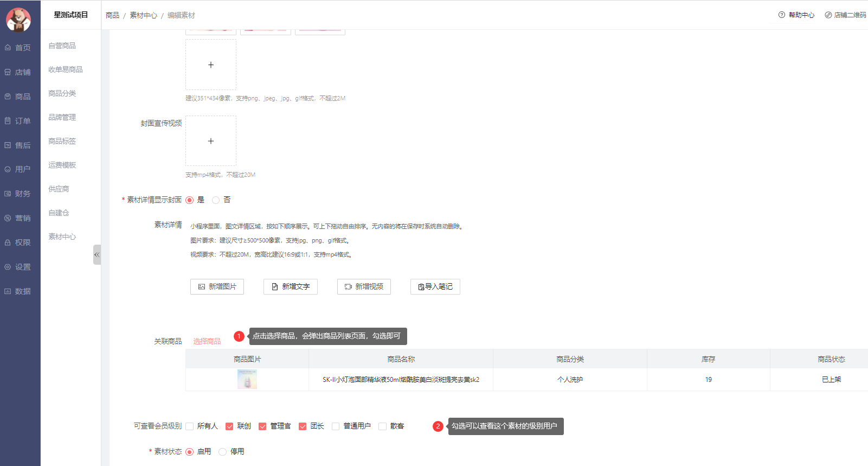Enable the 普通用户 checkbox
Screen dimensions: 868x466
[x=336, y=426]
